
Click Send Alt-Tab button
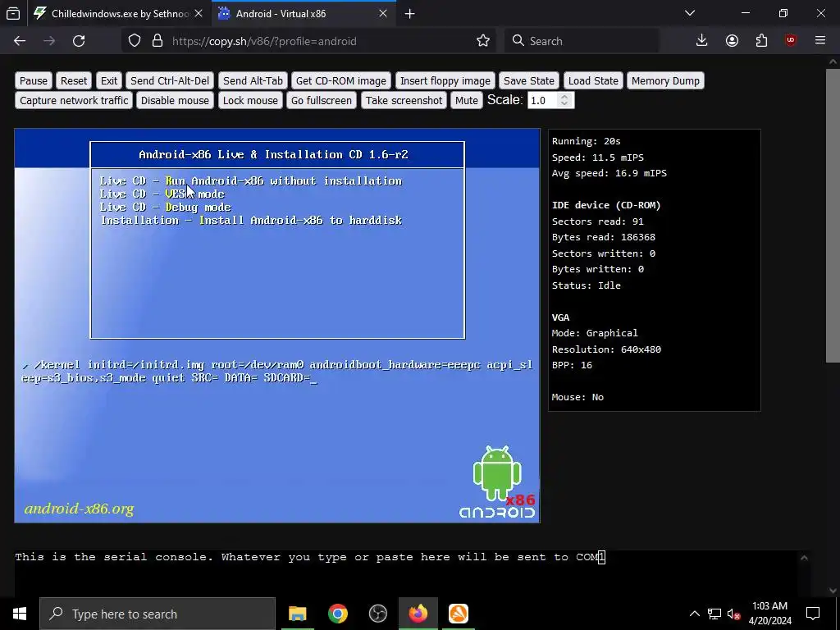click(253, 81)
